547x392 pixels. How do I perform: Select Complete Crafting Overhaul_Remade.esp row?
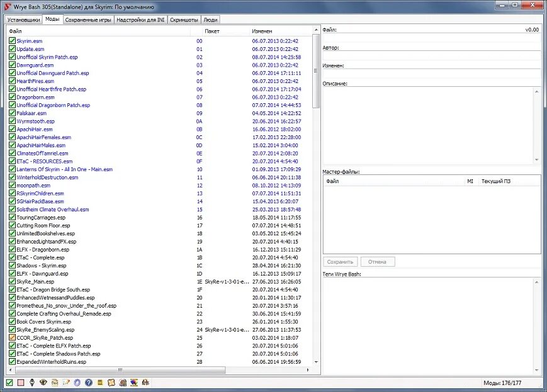[x=160, y=313]
